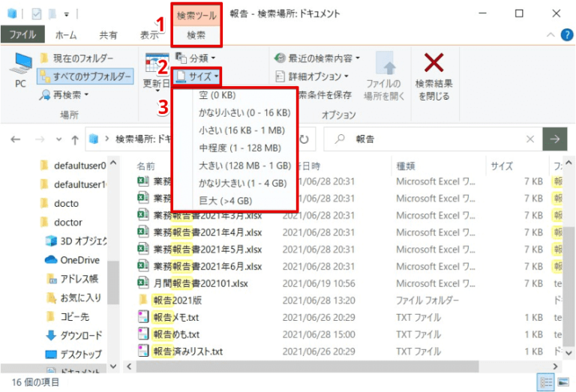The width and height of the screenshot is (576, 392).
Task: Sort by サイズ column header
Action: click(x=502, y=166)
